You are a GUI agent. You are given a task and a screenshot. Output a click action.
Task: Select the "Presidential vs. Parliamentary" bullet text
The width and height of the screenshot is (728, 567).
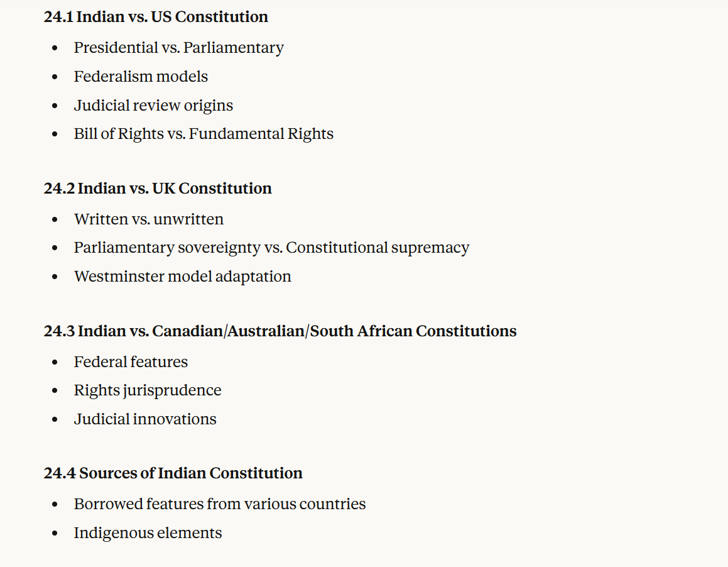coord(178,48)
